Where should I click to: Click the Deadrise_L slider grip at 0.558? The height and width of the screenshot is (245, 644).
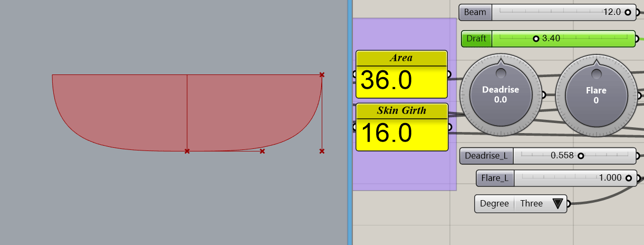click(581, 156)
